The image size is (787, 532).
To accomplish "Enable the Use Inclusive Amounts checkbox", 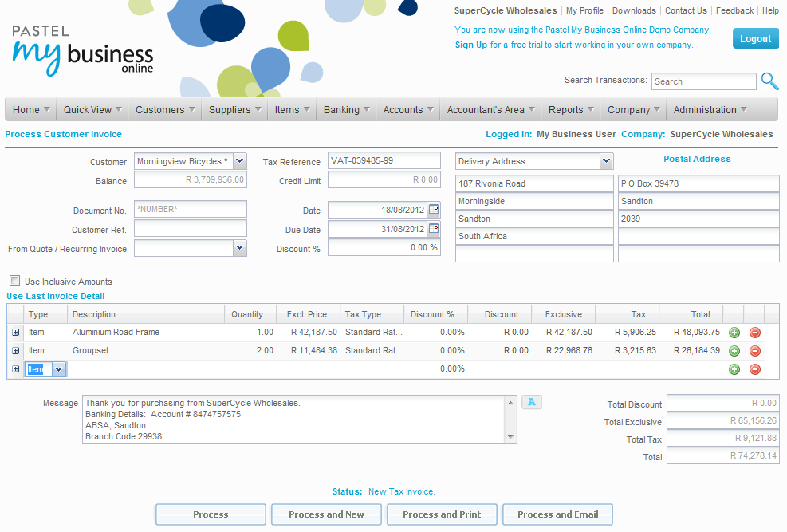I will 14,281.
